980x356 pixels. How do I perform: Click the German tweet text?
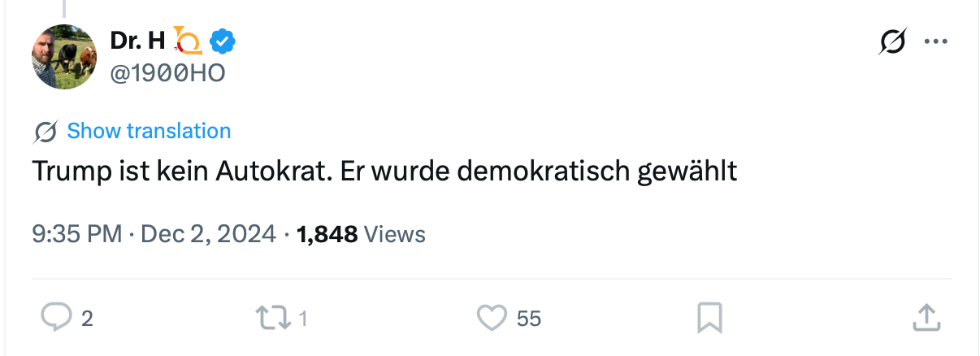pos(384,171)
